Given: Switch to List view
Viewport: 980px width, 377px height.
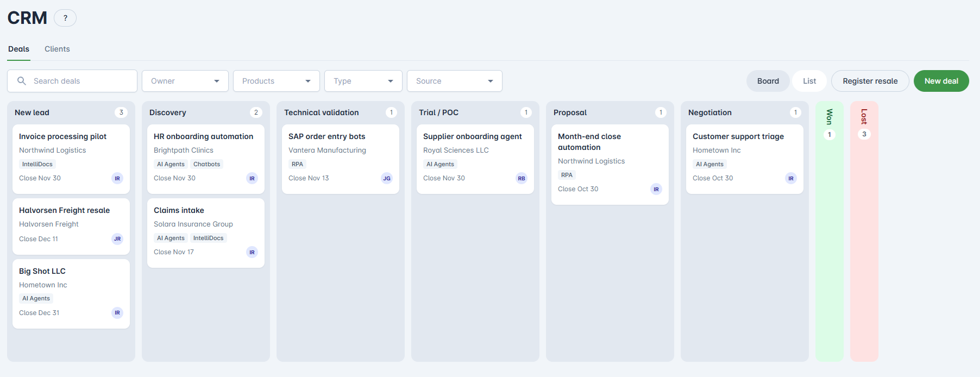Looking at the screenshot, I should [x=809, y=81].
